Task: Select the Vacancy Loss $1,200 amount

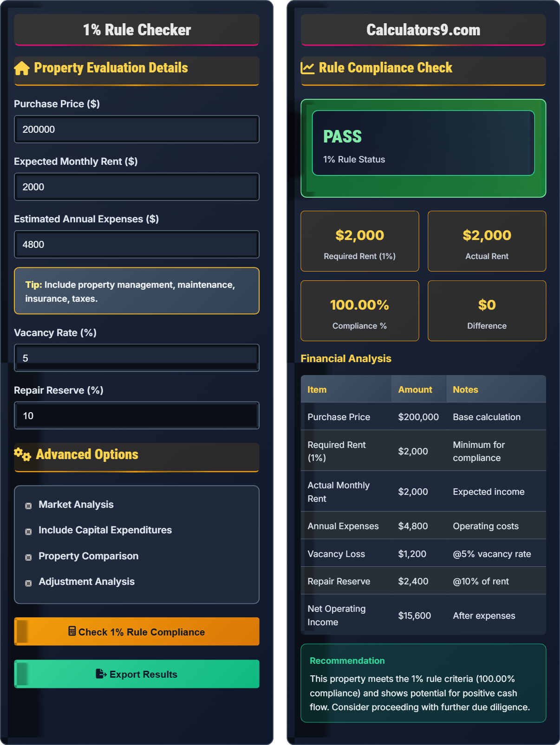Action: click(x=412, y=554)
